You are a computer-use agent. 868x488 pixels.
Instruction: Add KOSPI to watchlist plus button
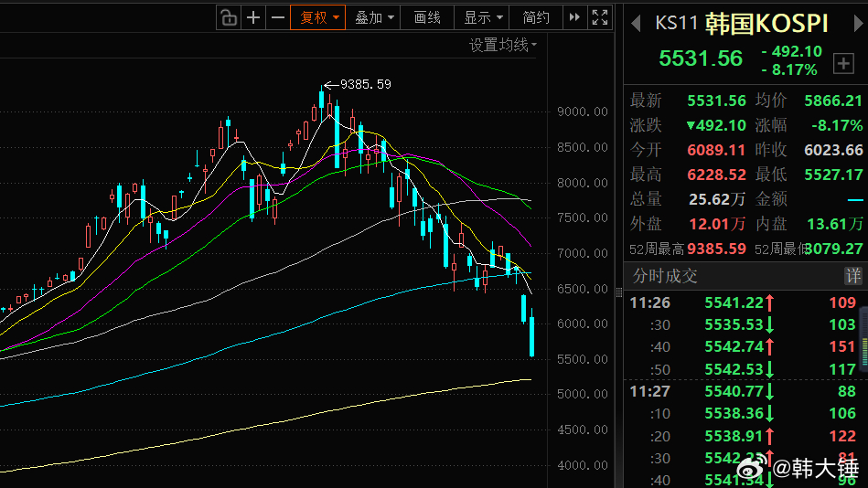pyautogui.click(x=843, y=64)
